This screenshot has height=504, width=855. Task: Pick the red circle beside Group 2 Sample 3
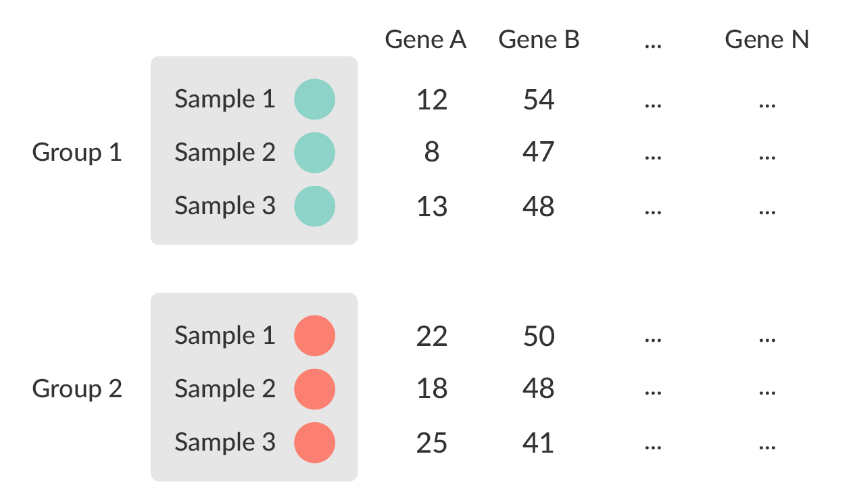[314, 442]
